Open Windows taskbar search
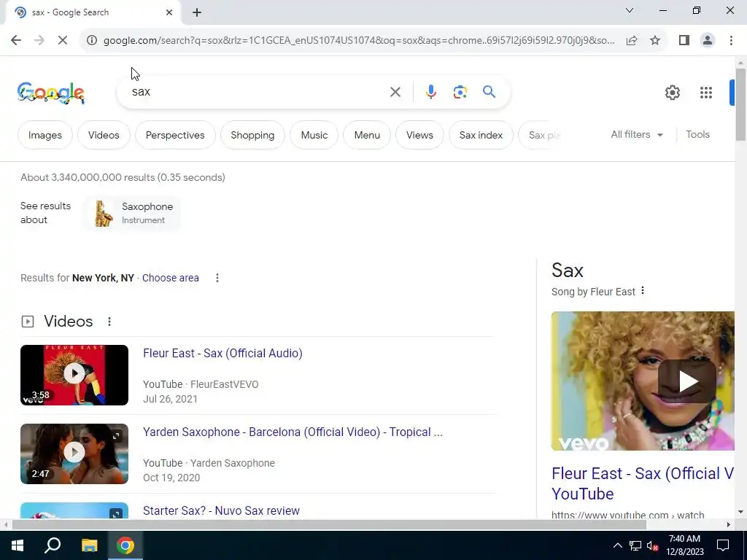Image resolution: width=747 pixels, height=560 pixels. point(53,545)
